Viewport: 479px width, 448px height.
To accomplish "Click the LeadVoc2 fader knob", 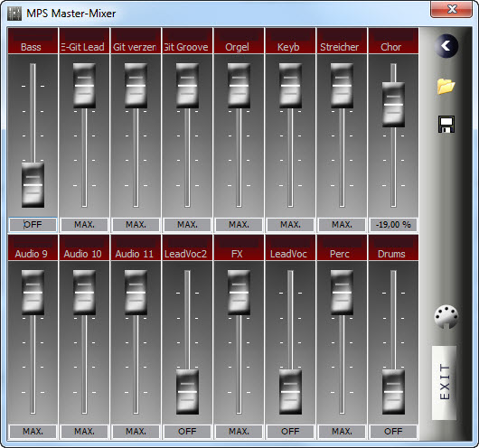I will pos(187,392).
